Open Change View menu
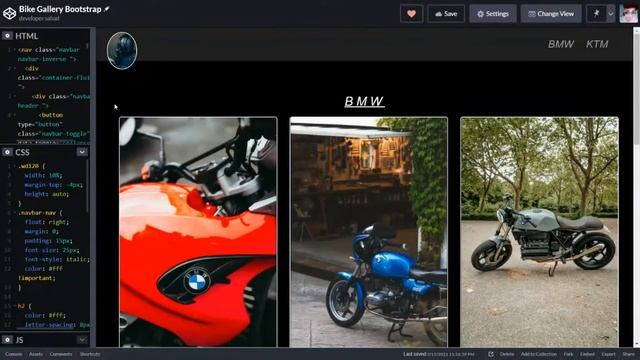The height and width of the screenshot is (360, 640). click(551, 14)
